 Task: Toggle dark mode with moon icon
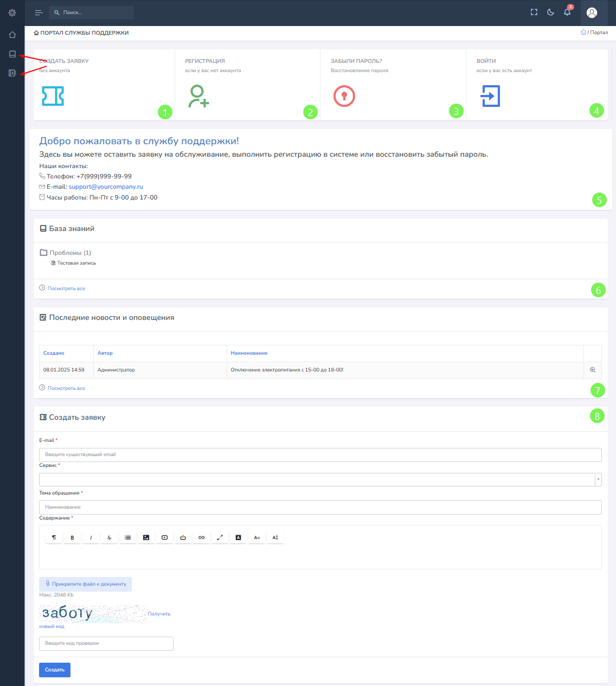pyautogui.click(x=550, y=12)
